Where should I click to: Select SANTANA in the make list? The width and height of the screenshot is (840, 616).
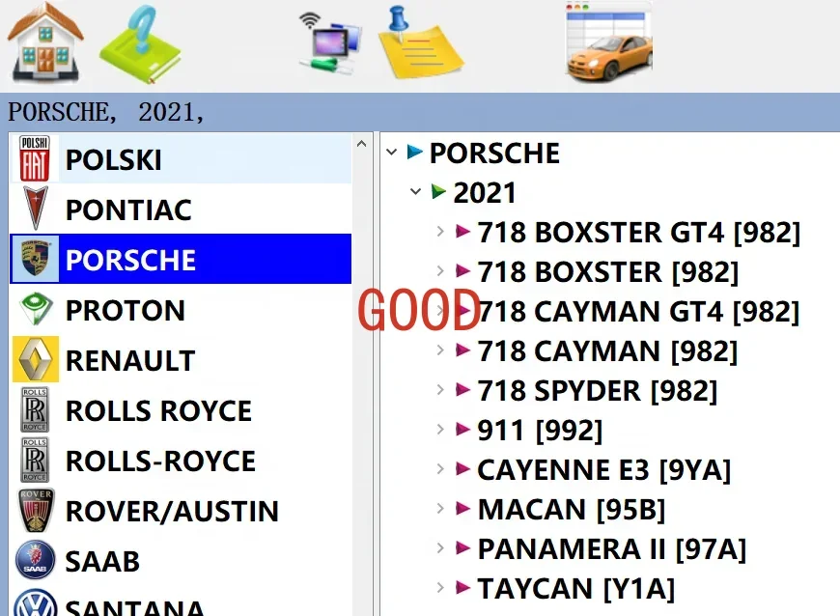tap(181, 602)
